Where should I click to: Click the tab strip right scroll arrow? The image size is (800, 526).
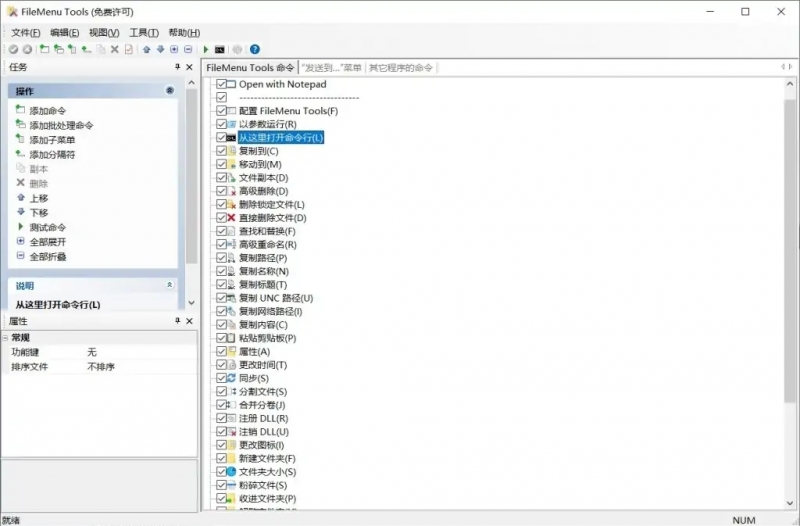coord(791,67)
